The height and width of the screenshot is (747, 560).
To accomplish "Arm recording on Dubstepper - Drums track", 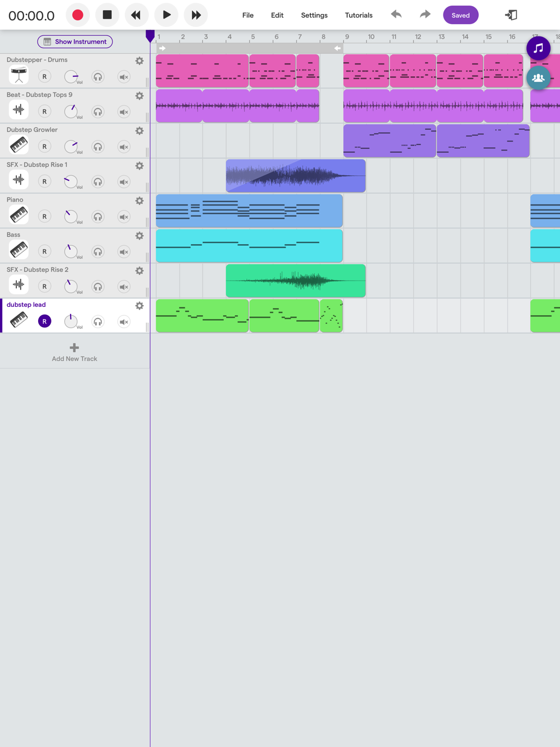I will [x=45, y=77].
